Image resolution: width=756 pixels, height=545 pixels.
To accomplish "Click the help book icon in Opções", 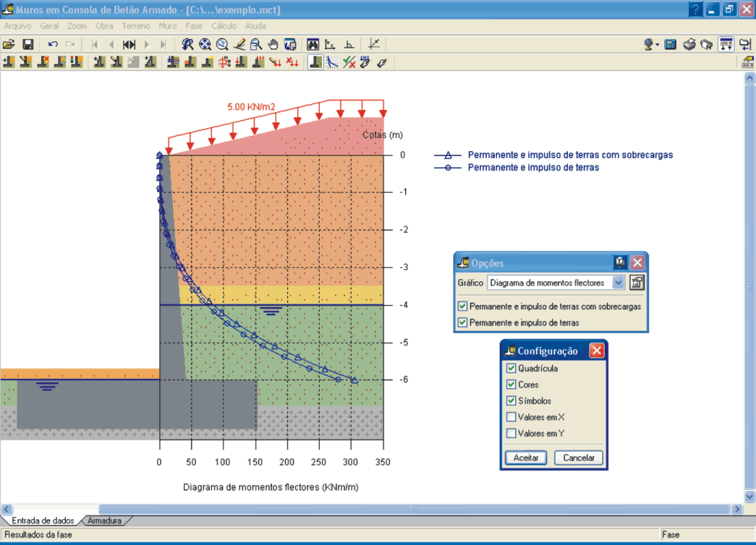I will pos(620,262).
